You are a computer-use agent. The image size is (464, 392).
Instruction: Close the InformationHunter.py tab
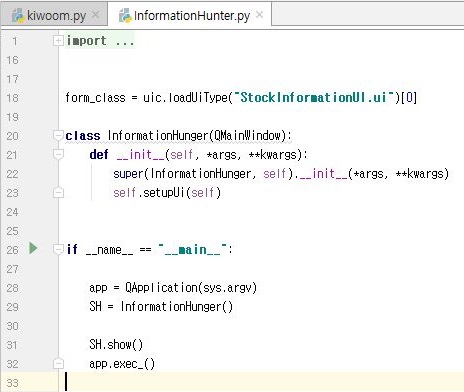[x=259, y=15]
